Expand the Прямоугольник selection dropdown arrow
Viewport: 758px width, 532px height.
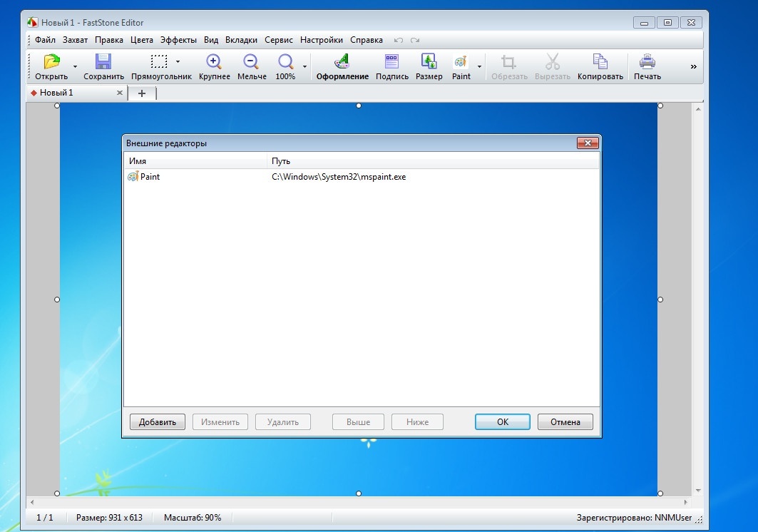point(178,61)
